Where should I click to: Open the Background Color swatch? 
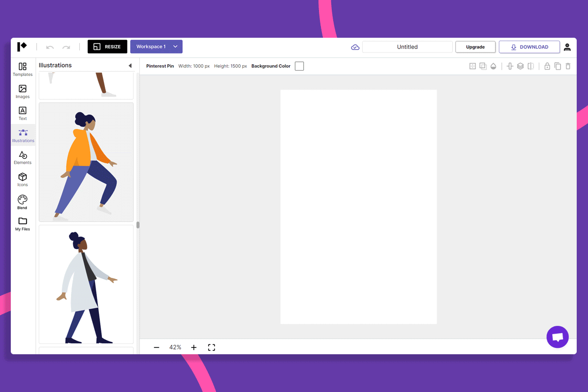(x=299, y=66)
